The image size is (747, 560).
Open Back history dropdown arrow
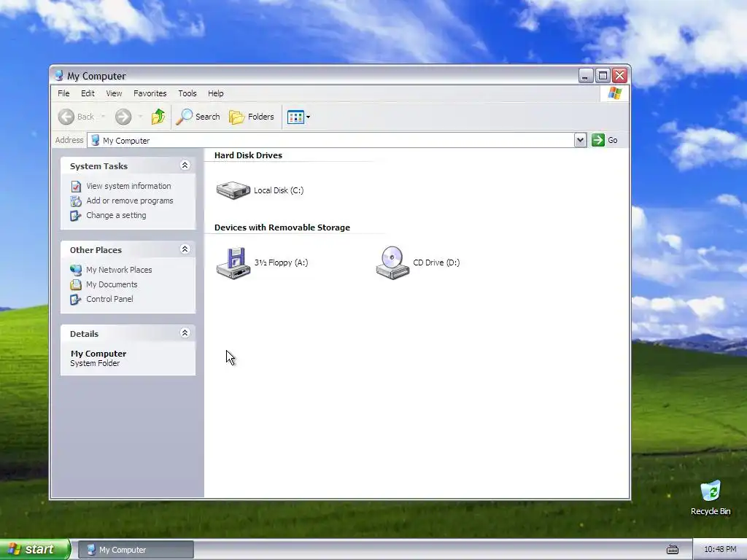(103, 117)
